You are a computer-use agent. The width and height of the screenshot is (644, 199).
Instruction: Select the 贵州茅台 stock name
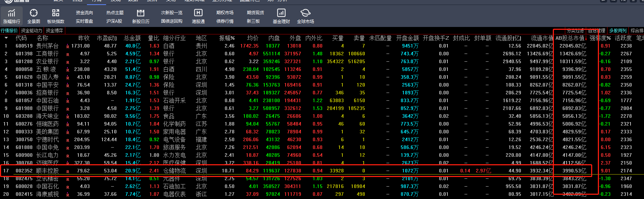pos(47,46)
